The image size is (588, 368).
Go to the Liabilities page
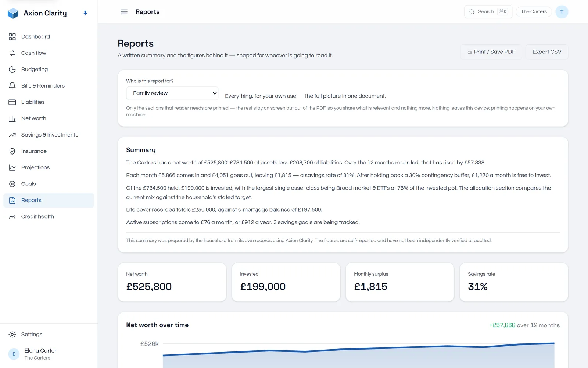point(49,102)
